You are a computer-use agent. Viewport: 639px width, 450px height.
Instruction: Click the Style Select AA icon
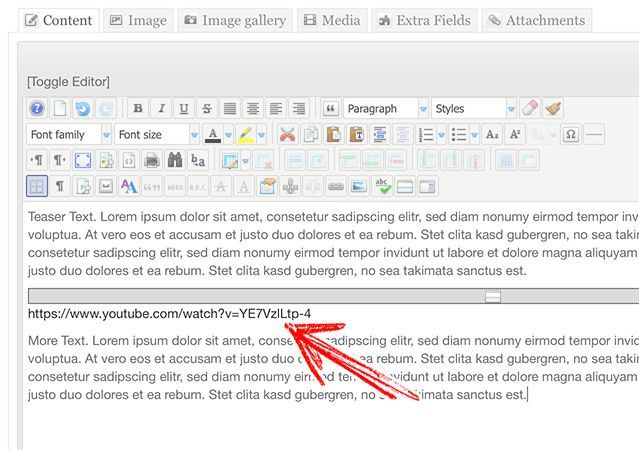point(129,187)
